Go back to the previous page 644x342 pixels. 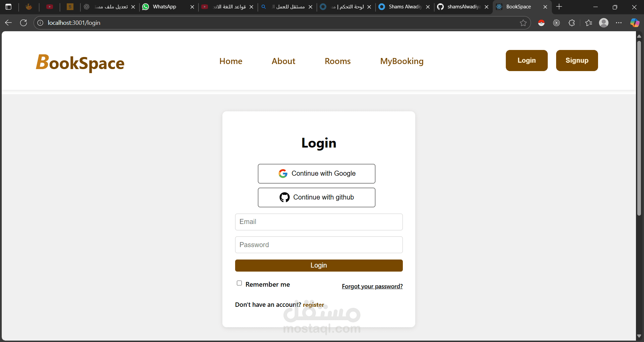tap(8, 23)
